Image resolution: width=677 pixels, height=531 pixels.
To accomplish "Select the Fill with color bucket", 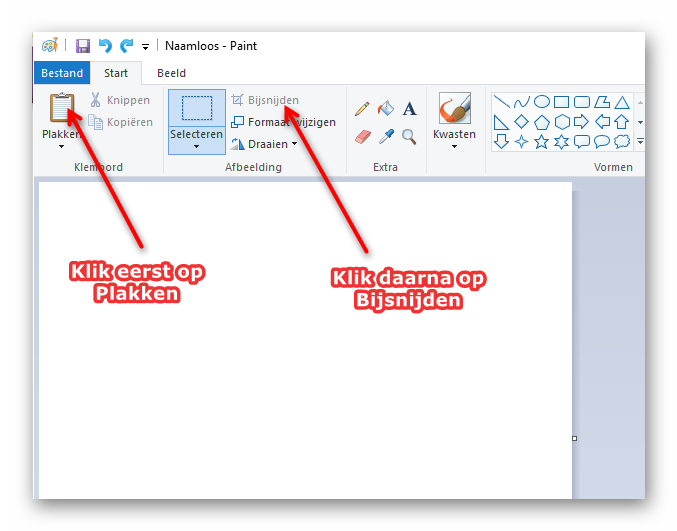I will click(x=385, y=108).
